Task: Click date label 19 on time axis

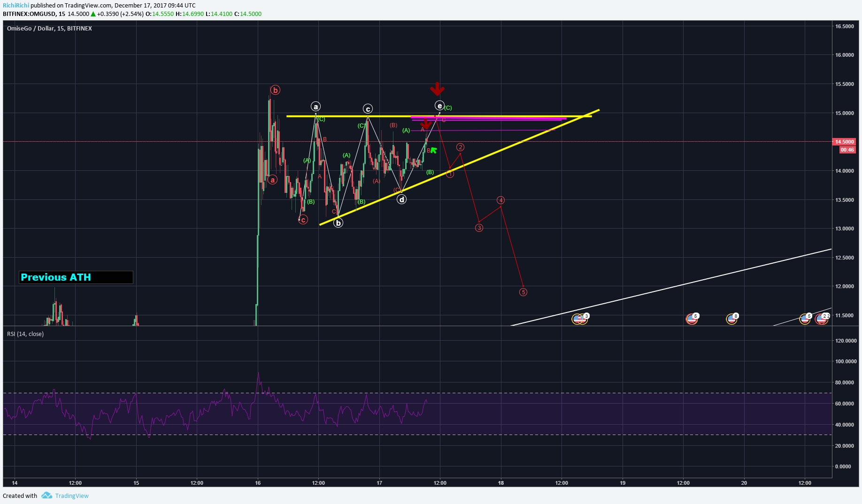Action: coord(623,483)
